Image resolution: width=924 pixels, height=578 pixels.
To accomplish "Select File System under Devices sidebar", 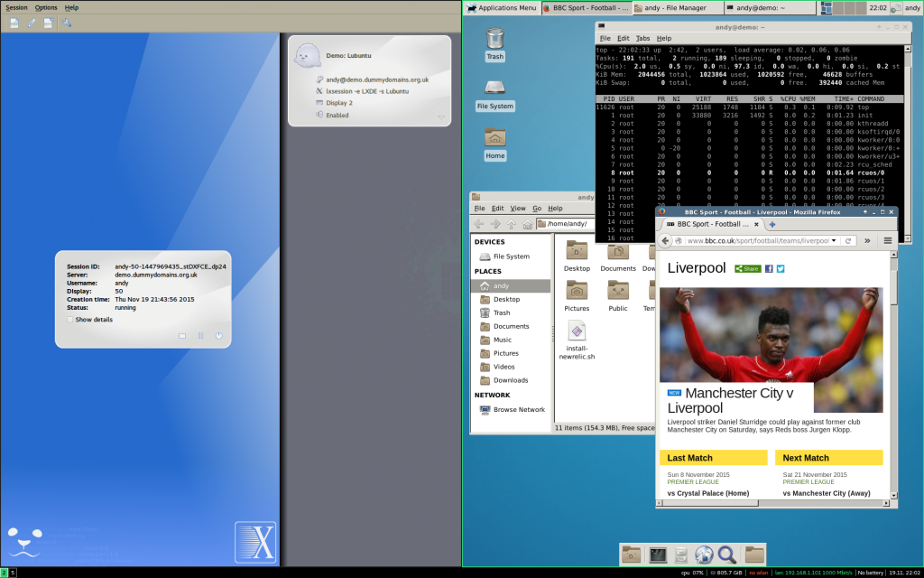I will (511, 256).
